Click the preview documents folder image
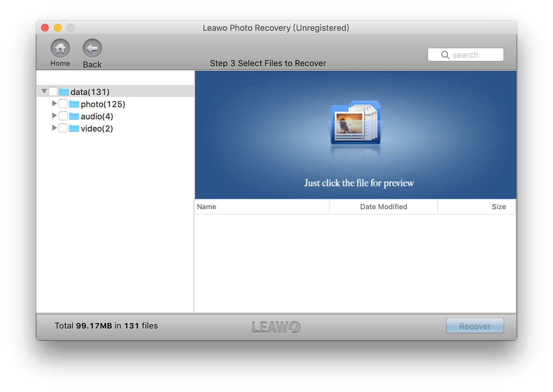Screen dimensions: 553x392 tap(356, 124)
